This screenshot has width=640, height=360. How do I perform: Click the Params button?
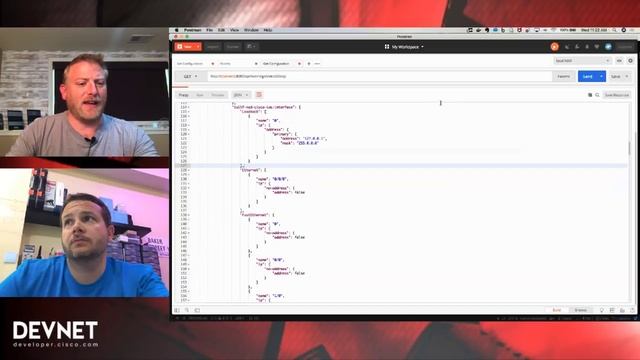[564, 76]
